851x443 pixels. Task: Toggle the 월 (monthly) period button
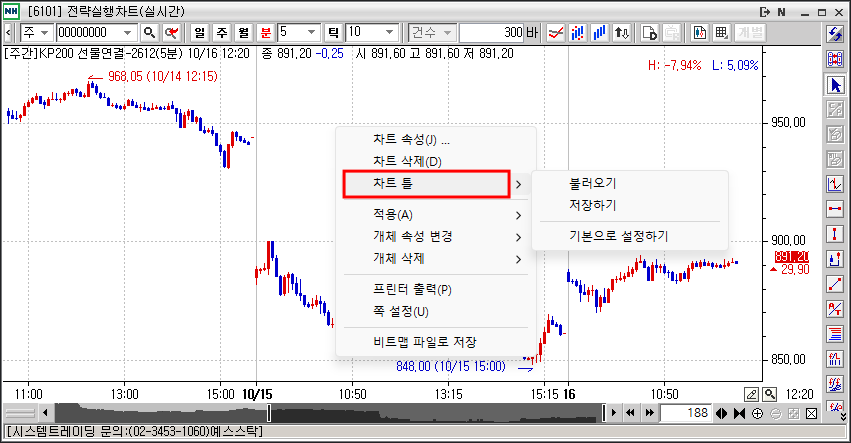pos(244,33)
